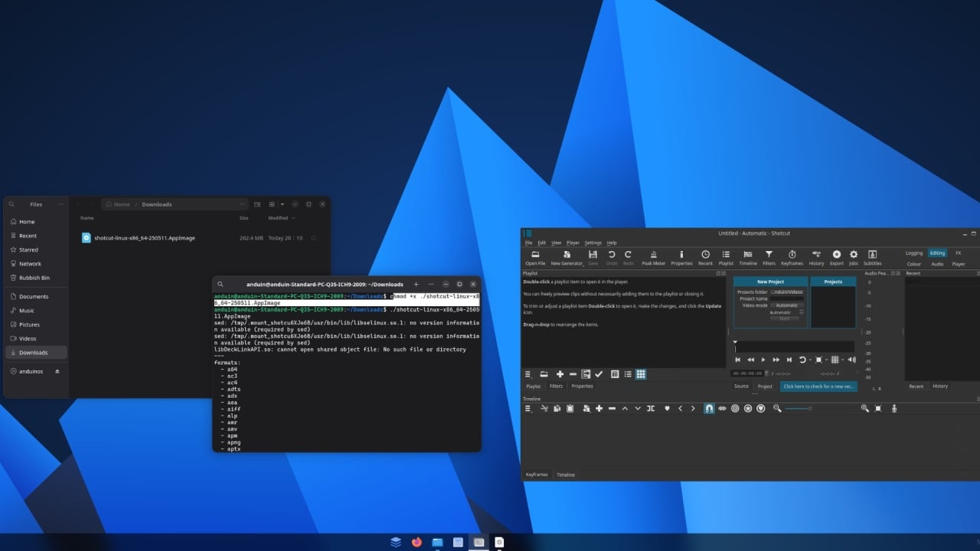Open the Peak Meter panel in Shotcut
980x551 pixels.
pyautogui.click(x=653, y=258)
